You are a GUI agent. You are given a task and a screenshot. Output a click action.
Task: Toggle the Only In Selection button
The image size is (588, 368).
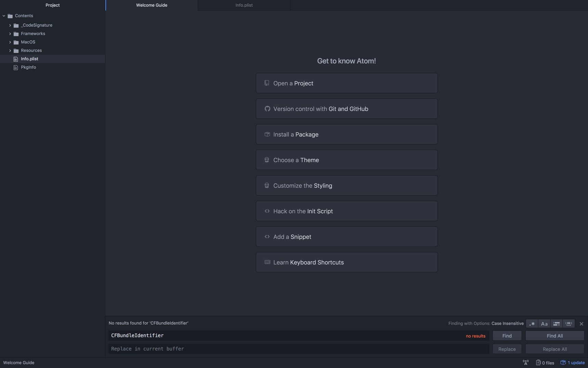(557, 323)
